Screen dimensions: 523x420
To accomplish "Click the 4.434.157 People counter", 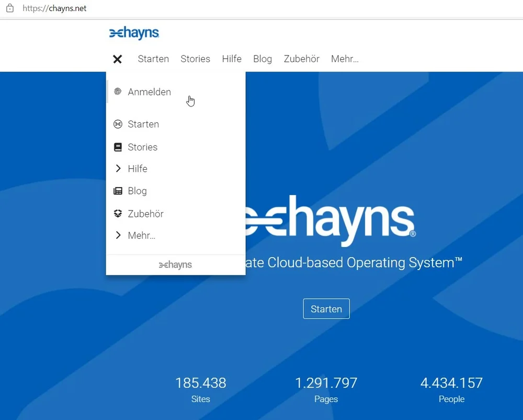I will click(451, 389).
